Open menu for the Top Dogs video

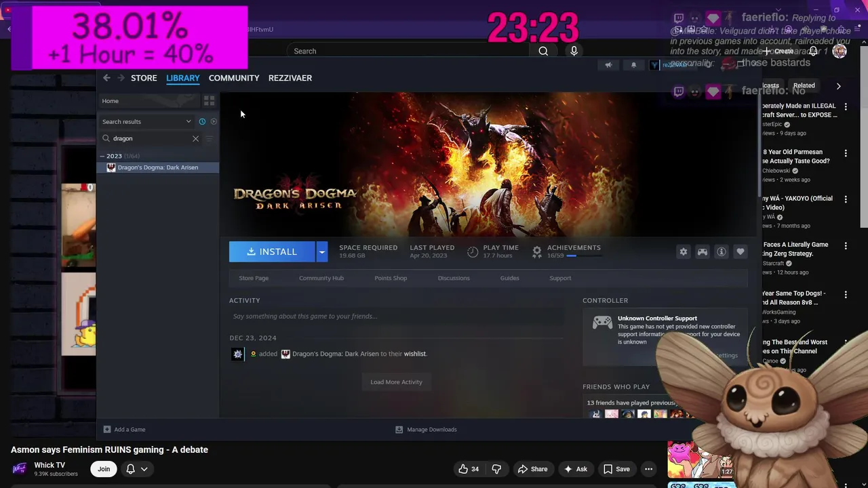[x=846, y=295]
